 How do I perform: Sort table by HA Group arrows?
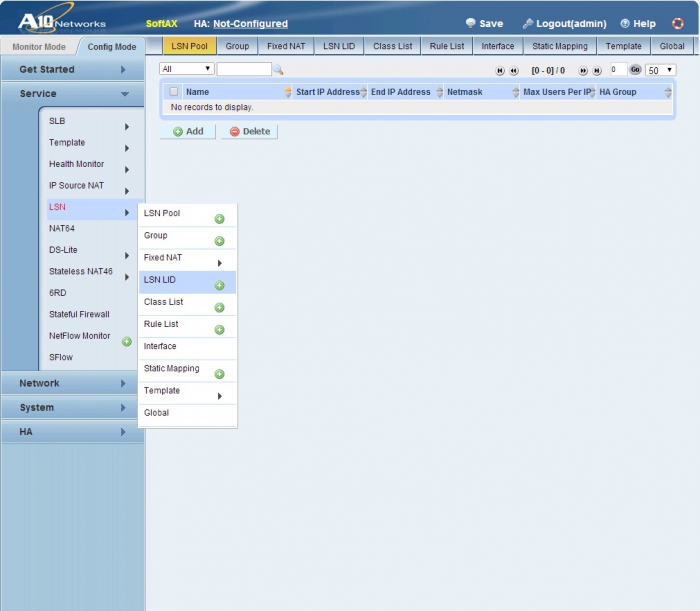668,92
